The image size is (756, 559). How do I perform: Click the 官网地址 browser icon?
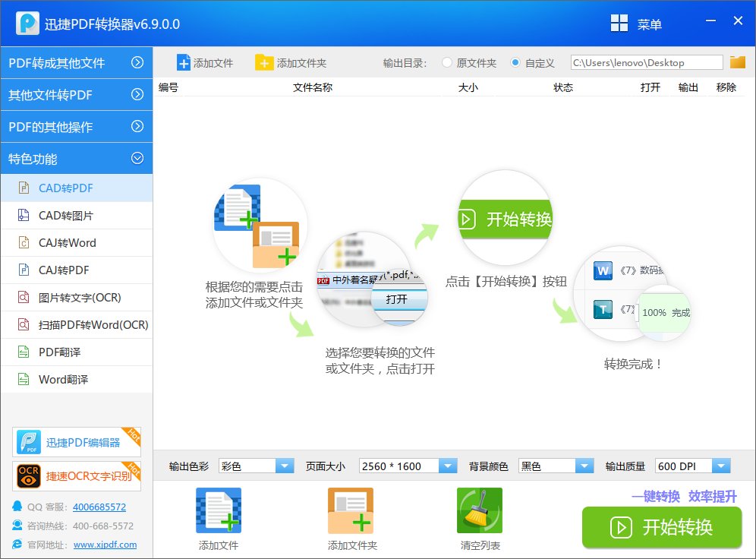(17, 544)
